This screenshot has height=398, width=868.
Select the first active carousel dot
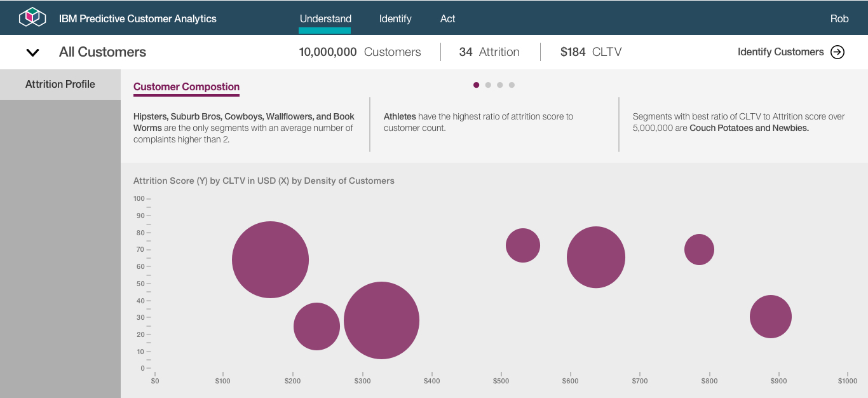(x=477, y=85)
